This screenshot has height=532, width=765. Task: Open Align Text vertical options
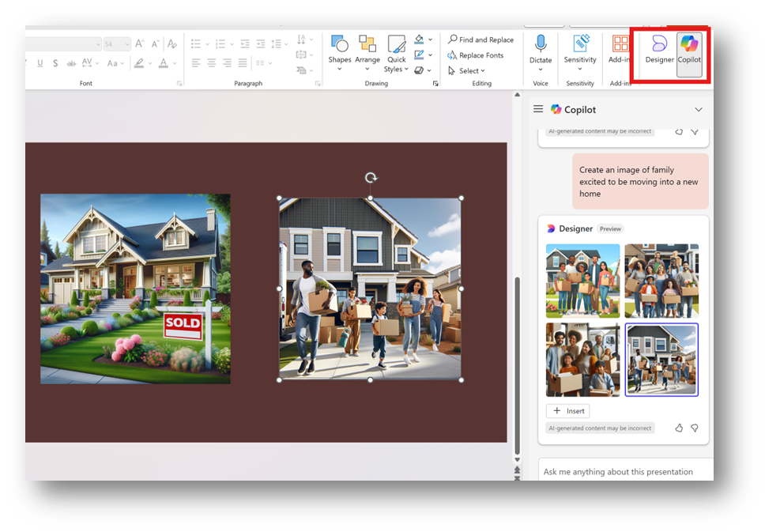[x=304, y=55]
